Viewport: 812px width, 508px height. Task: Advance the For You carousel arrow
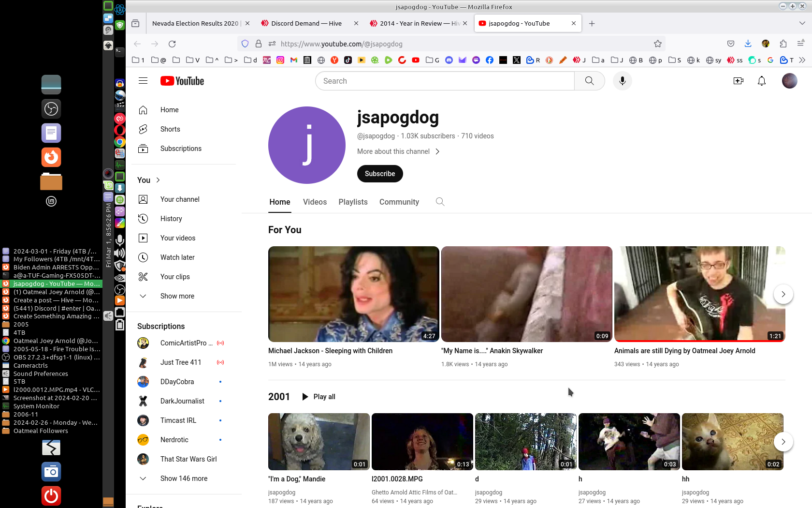point(783,294)
